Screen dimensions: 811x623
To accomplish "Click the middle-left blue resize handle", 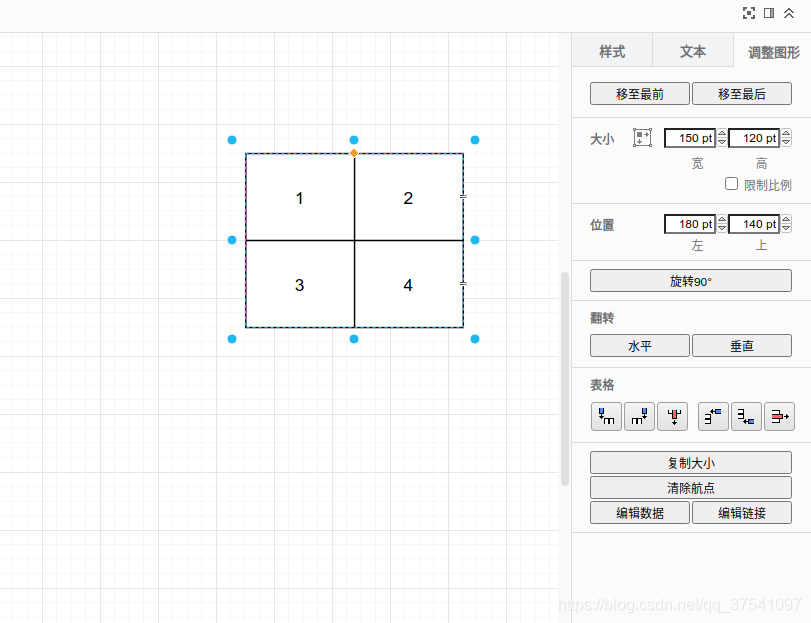I will (x=232, y=240).
